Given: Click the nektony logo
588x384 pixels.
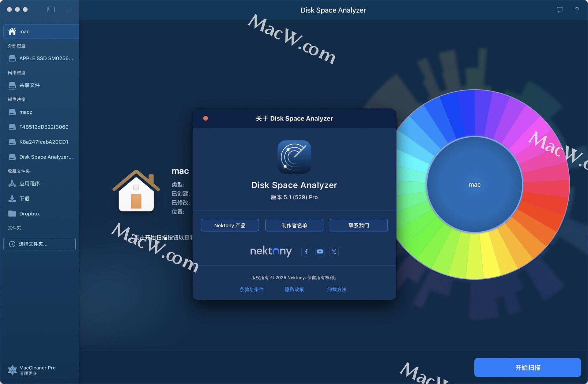Looking at the screenshot, I should [x=271, y=251].
